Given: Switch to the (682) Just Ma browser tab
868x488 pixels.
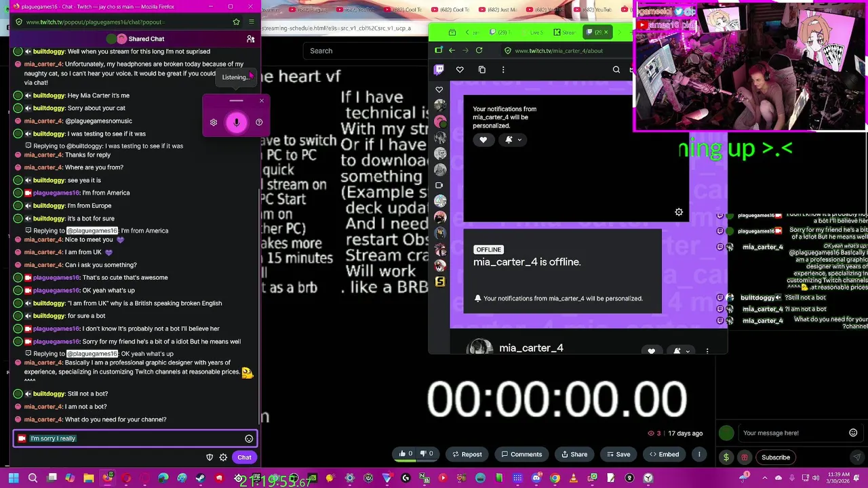Looking at the screenshot, I should click(498, 9).
